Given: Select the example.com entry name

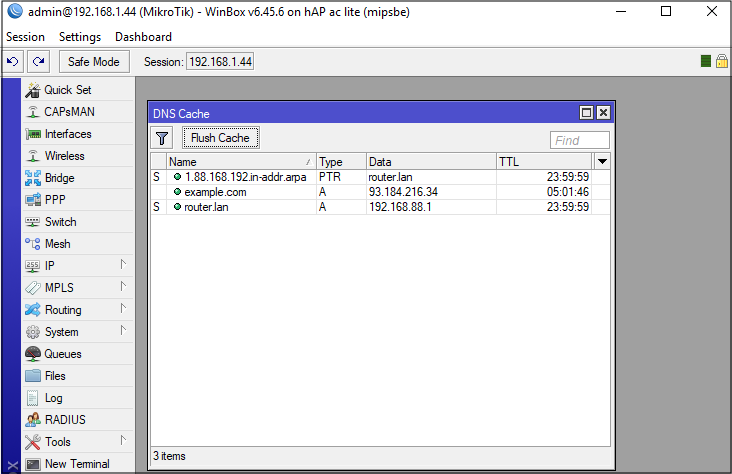Looking at the screenshot, I should (215, 192).
